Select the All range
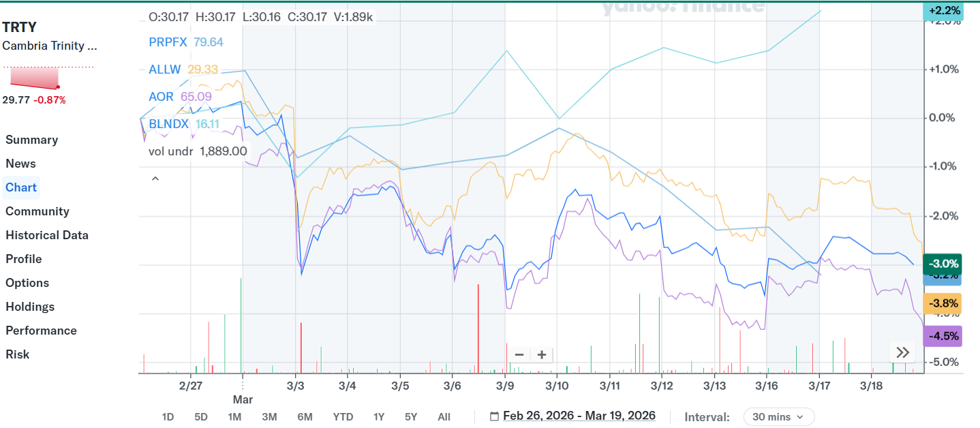Viewport: 980px width, 428px height. pyautogui.click(x=444, y=416)
